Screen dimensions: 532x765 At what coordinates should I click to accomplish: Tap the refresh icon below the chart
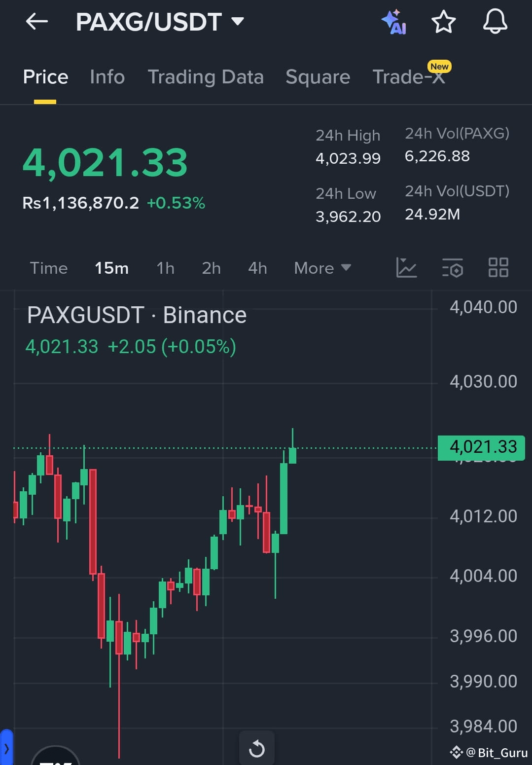(256, 748)
